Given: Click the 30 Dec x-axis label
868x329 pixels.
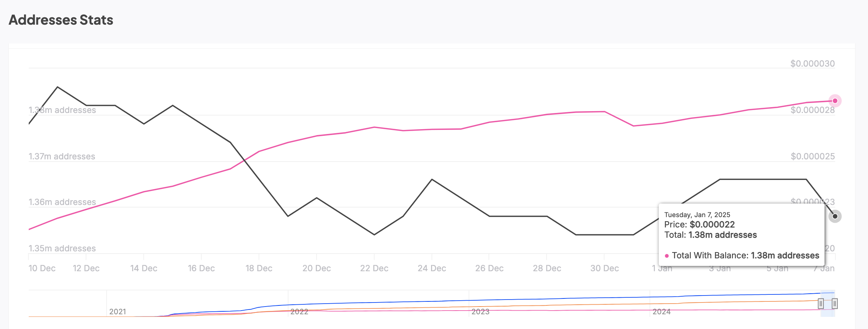Looking at the screenshot, I should [x=604, y=268].
